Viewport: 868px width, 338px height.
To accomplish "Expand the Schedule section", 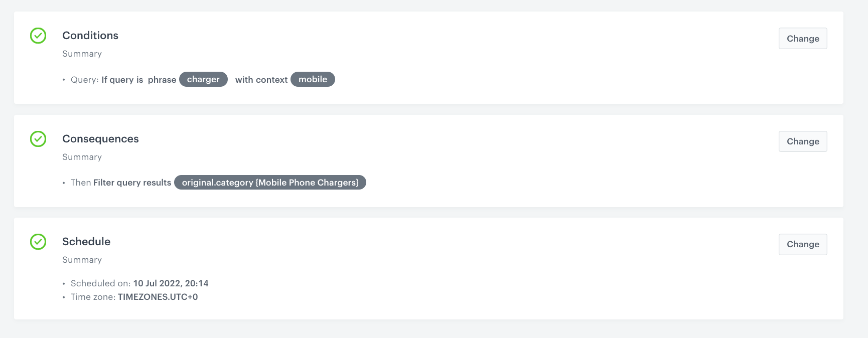I will [x=86, y=242].
